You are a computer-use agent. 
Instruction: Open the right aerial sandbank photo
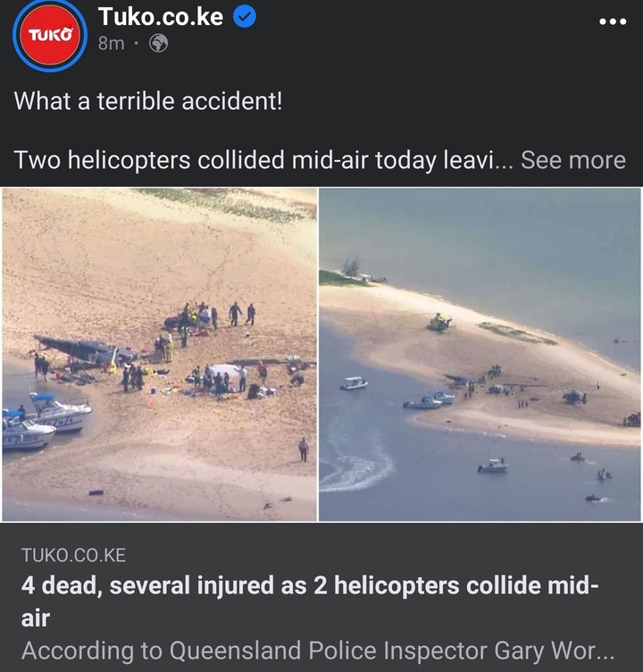click(480, 355)
